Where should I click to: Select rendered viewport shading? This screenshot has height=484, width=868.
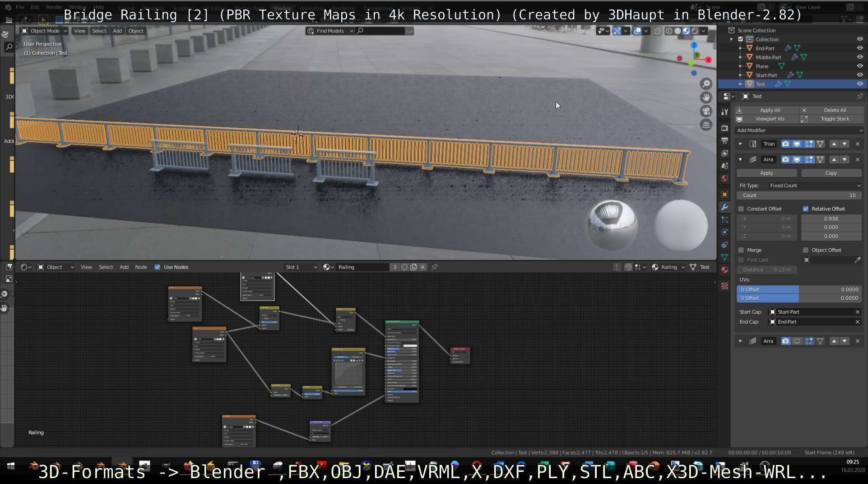click(x=695, y=31)
